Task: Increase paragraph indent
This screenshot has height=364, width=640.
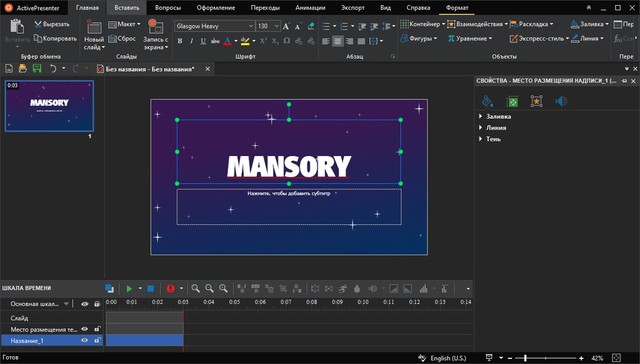Action: [374, 26]
